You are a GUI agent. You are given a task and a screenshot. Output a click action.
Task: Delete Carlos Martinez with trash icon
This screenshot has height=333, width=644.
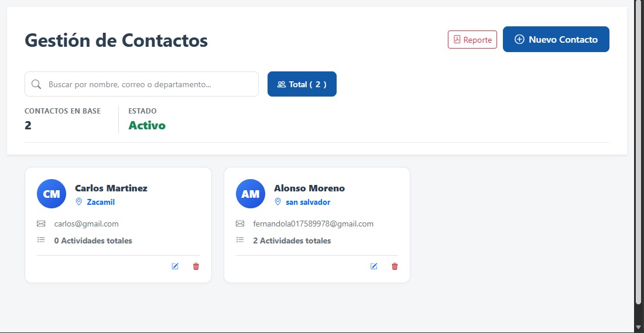[196, 266]
